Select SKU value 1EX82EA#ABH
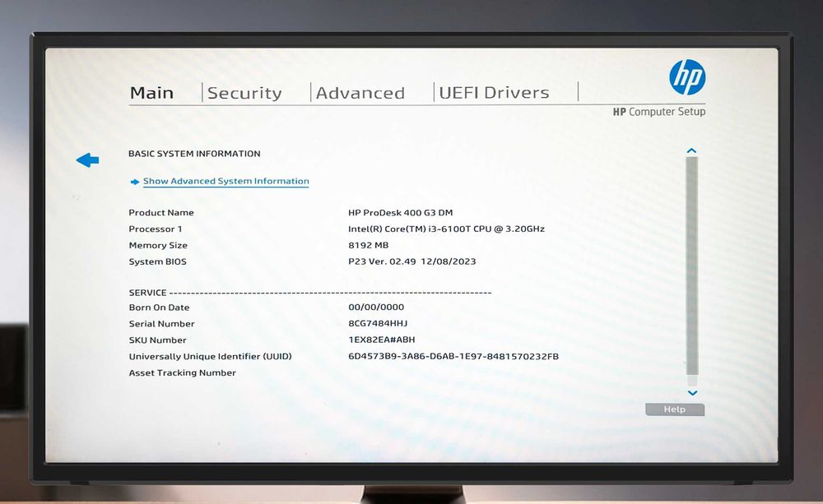Image resolution: width=823 pixels, height=504 pixels. [x=382, y=340]
